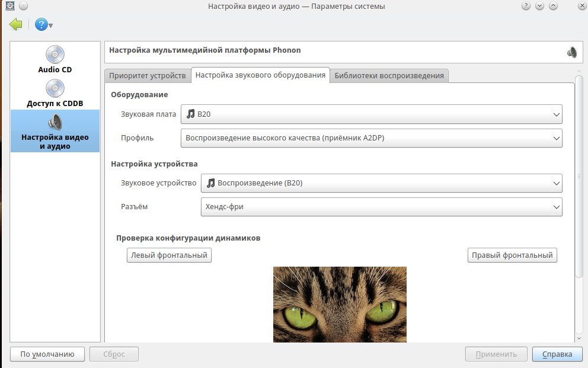Open the Звуковое устройство dropdown
This screenshot has width=588, height=368.
(381, 183)
